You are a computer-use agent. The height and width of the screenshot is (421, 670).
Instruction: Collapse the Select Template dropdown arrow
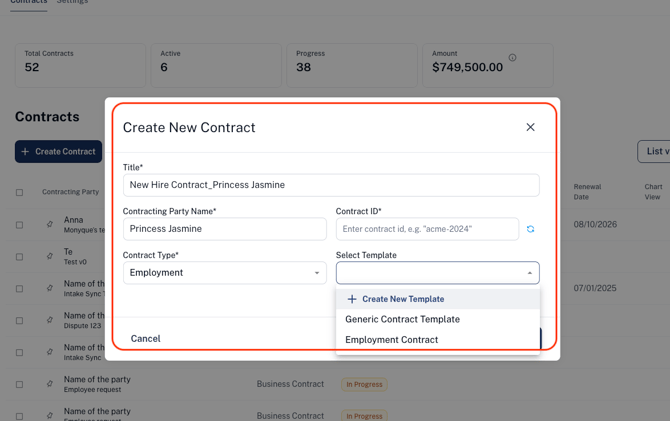point(529,273)
